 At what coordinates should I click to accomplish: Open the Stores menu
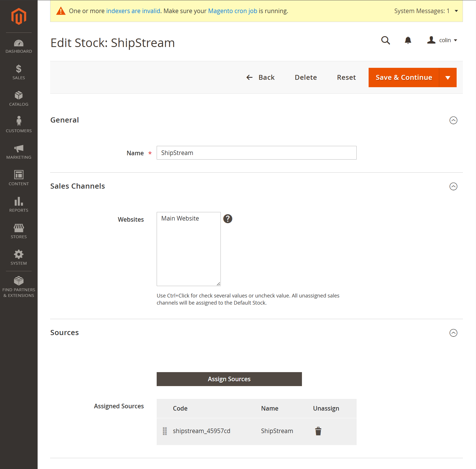[19, 231]
